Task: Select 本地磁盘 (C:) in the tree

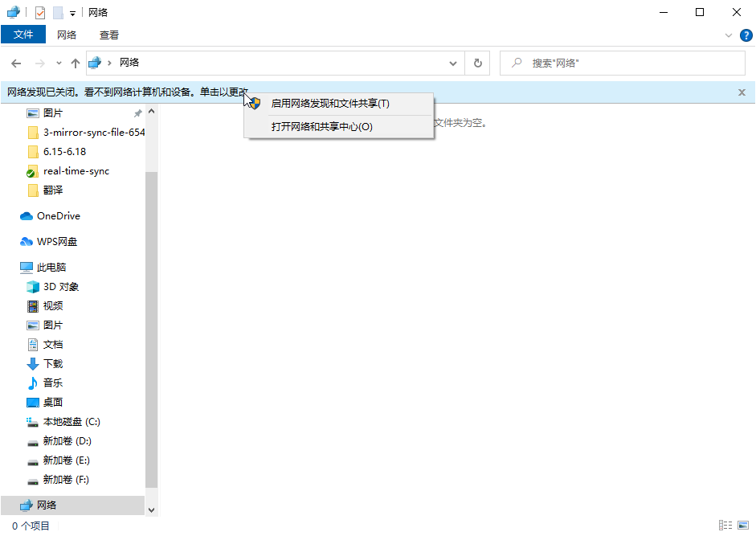Action: 71,422
